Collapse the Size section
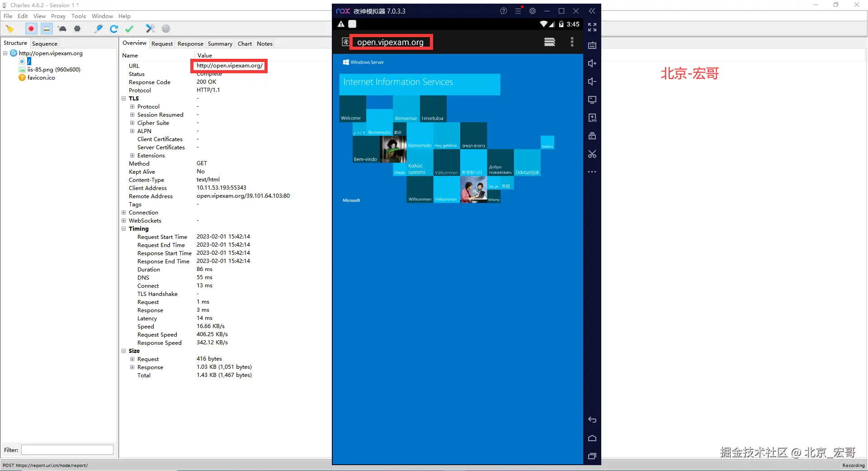The image size is (868, 471). (x=124, y=351)
